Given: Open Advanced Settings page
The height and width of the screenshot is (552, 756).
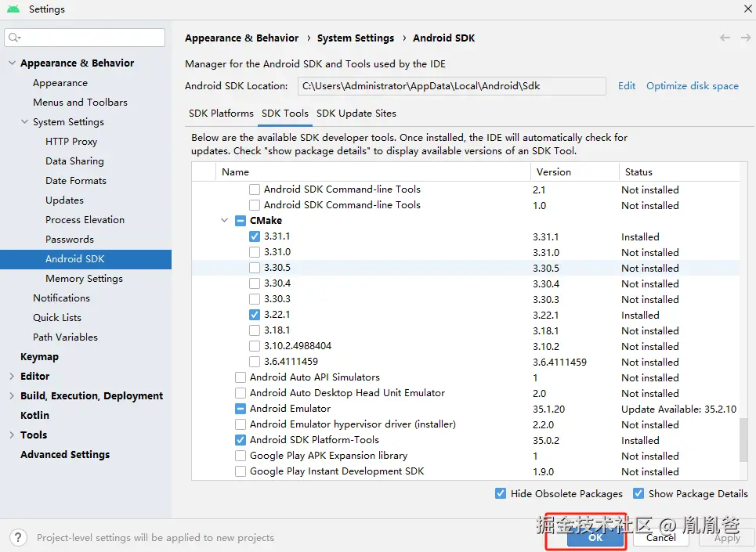Looking at the screenshot, I should pyautogui.click(x=65, y=455).
